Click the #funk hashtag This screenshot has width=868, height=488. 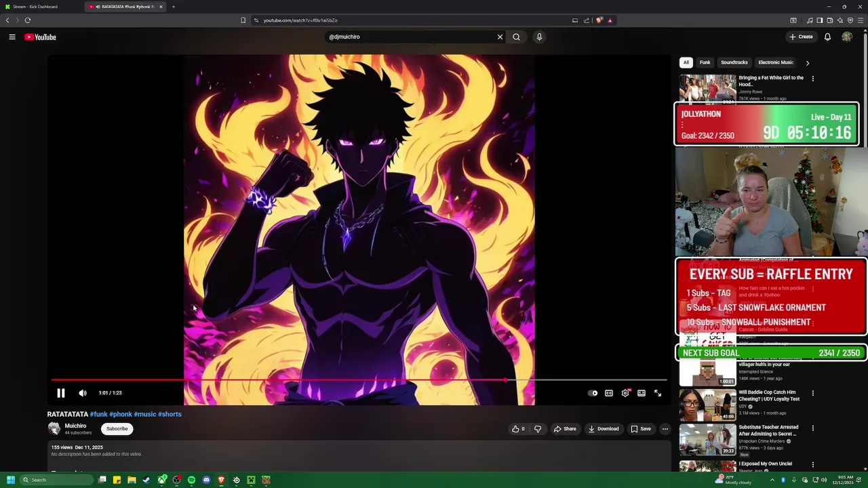(x=99, y=414)
